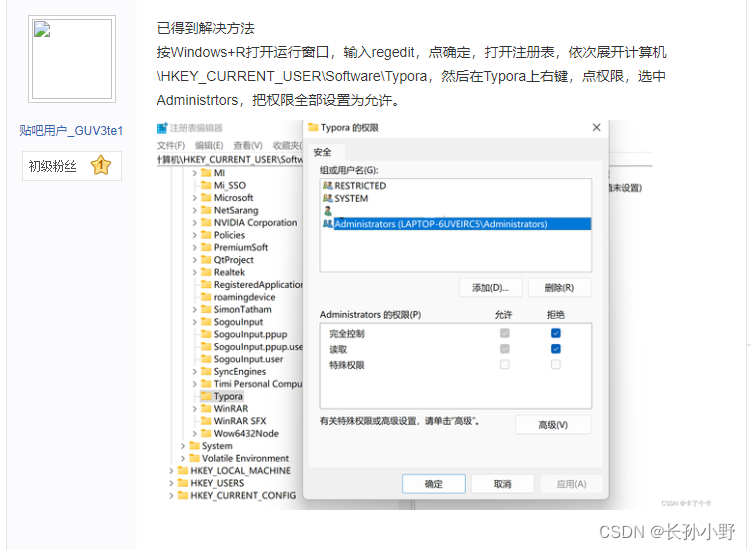Select the SogouInput.user folder icon

[x=206, y=359]
